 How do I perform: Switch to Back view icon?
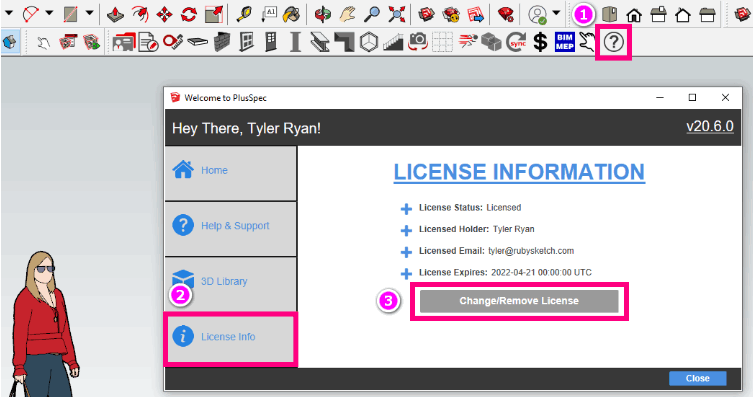click(683, 15)
